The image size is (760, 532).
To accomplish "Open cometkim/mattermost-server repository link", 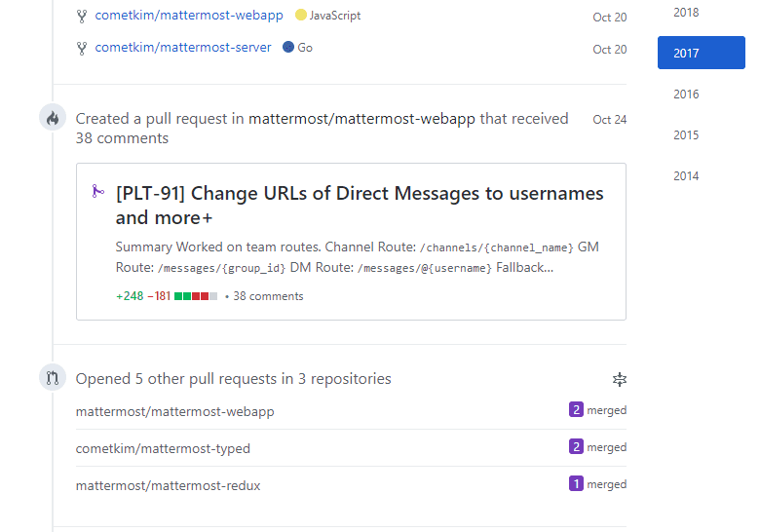I will pyautogui.click(x=183, y=48).
